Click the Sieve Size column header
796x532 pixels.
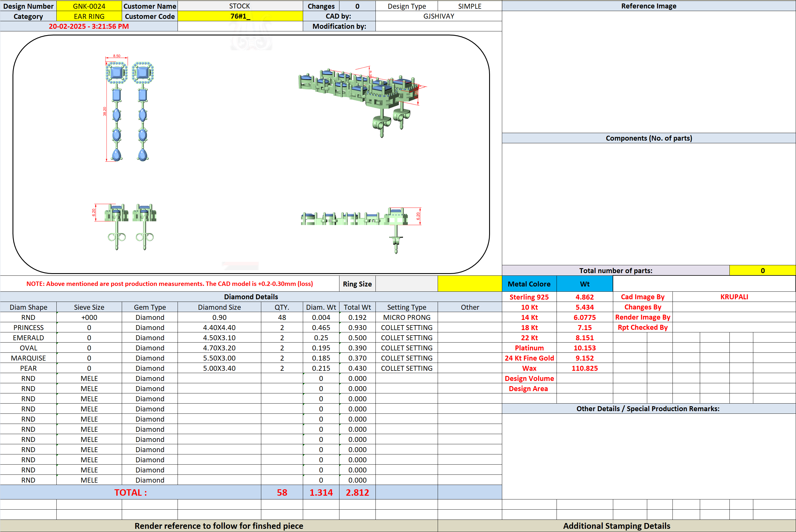coord(89,307)
